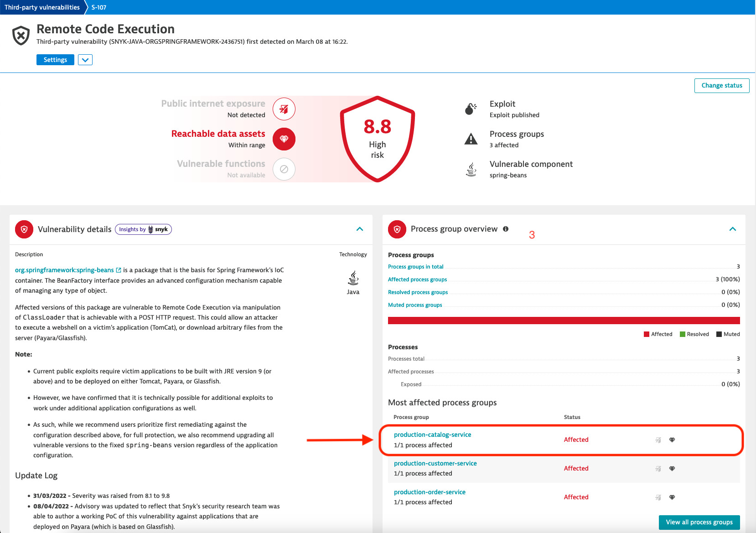Open dropdown arrow next to Settings
This screenshot has height=533, width=756.
pyautogui.click(x=85, y=60)
